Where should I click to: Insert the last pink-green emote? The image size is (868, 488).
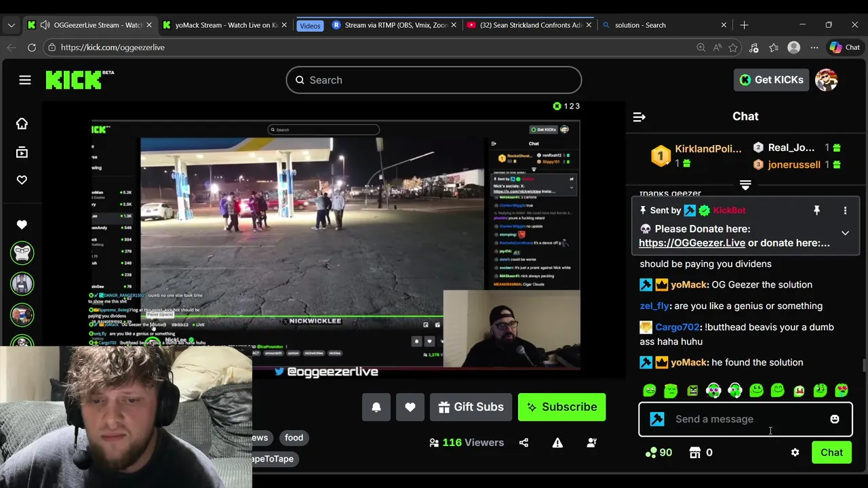click(x=842, y=390)
